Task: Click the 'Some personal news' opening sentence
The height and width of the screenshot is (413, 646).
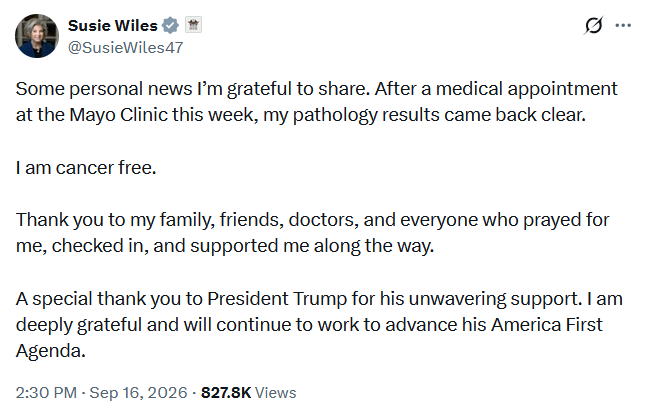Action: (x=192, y=89)
